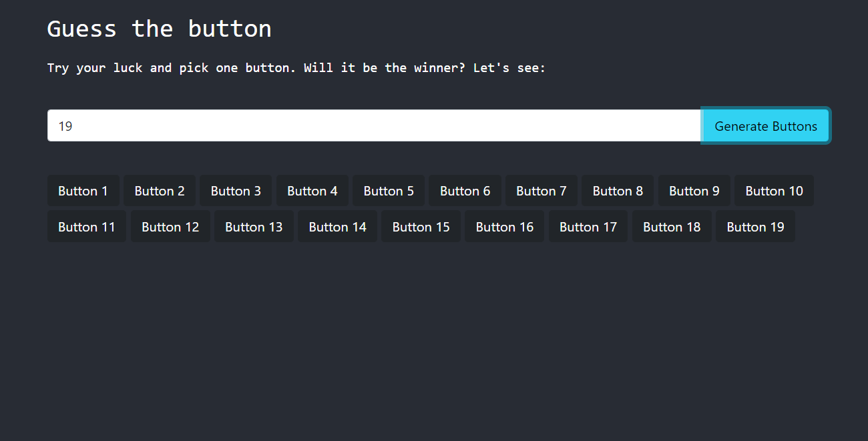This screenshot has width=868, height=441.
Task: Click Button 9
Action: click(x=694, y=190)
